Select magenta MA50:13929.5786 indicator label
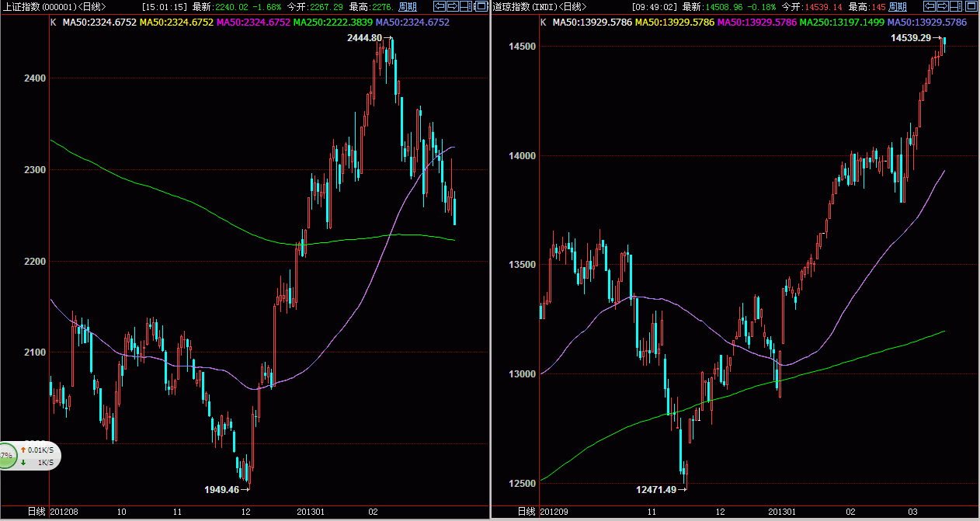980x521 pixels. (x=757, y=23)
